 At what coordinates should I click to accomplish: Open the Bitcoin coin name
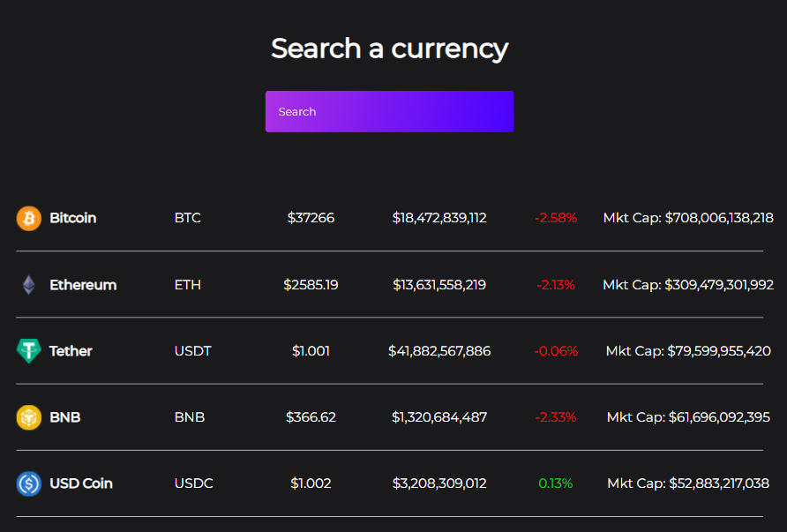pyautogui.click(x=73, y=218)
